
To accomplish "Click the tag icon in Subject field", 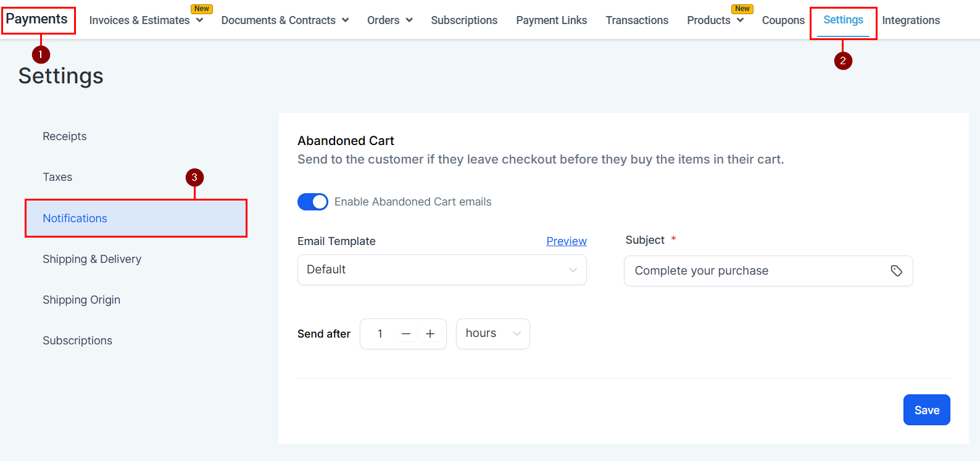I will [x=896, y=271].
